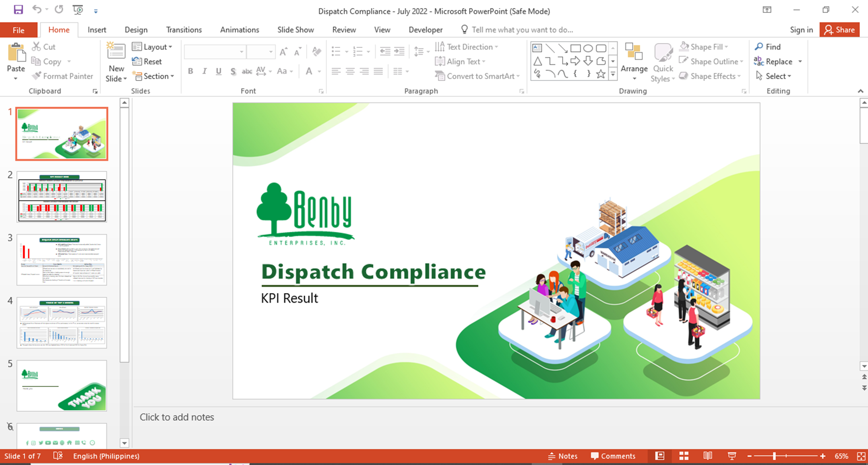Open the Arrange options
The height and width of the screenshot is (465, 868).
click(x=634, y=62)
